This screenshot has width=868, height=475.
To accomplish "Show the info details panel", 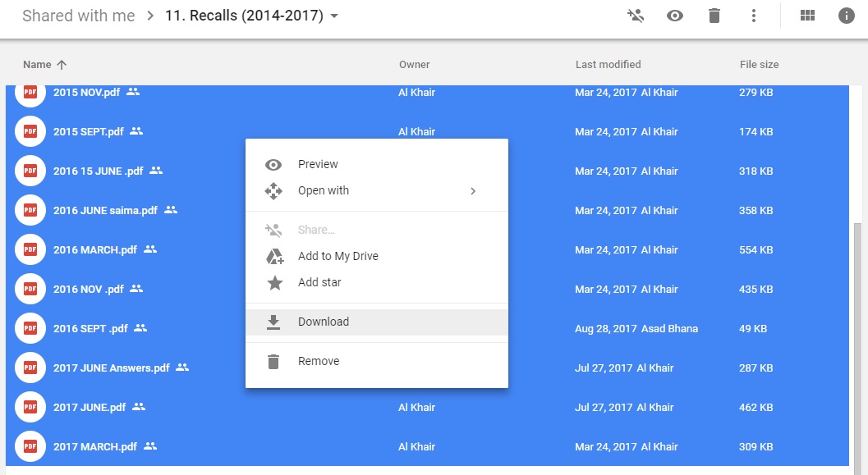I will (x=847, y=16).
